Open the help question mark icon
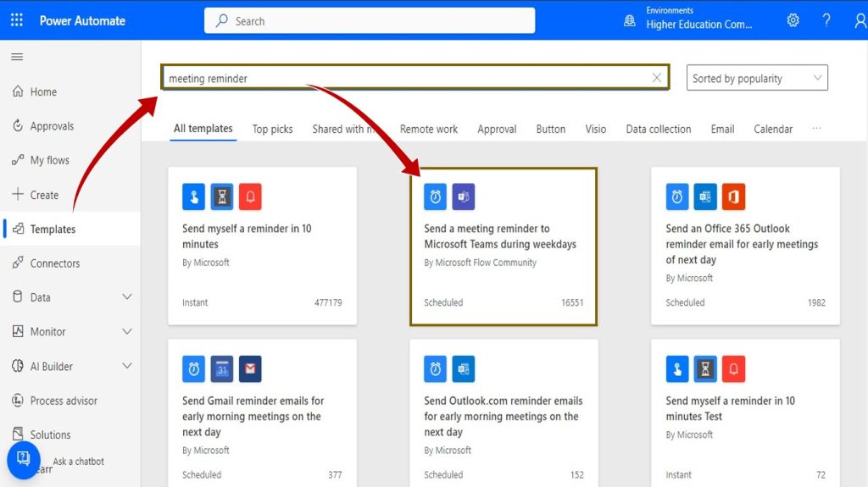The height and width of the screenshot is (487, 868). click(x=826, y=20)
